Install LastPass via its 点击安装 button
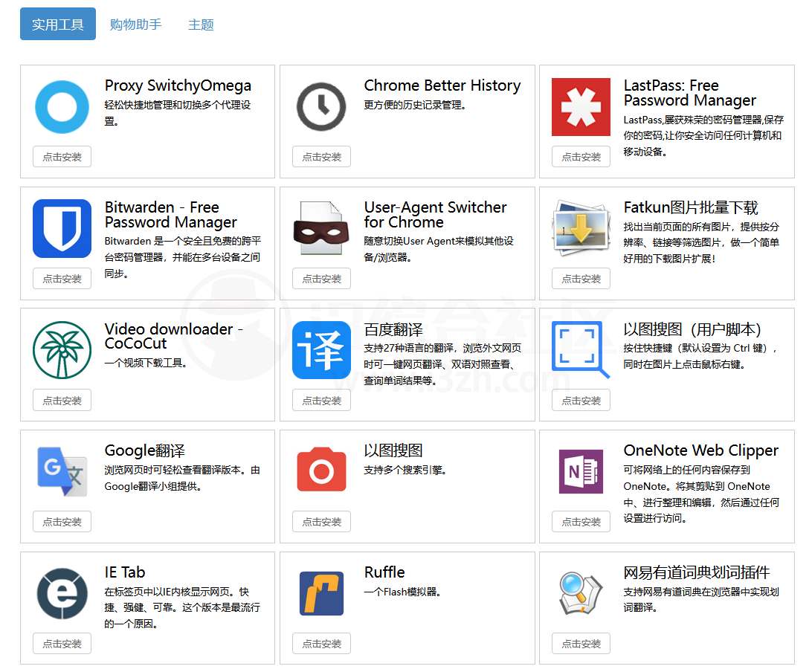This screenshot has width=812, height=669. click(x=581, y=156)
